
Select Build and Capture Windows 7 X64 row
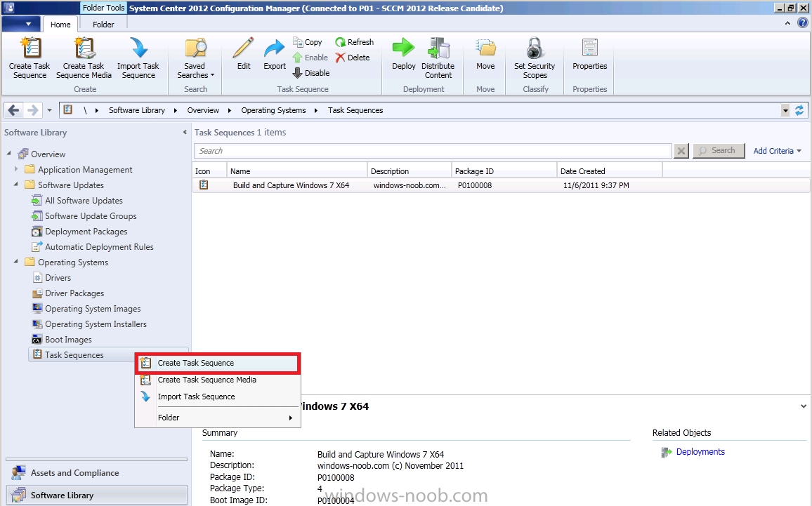click(501, 185)
